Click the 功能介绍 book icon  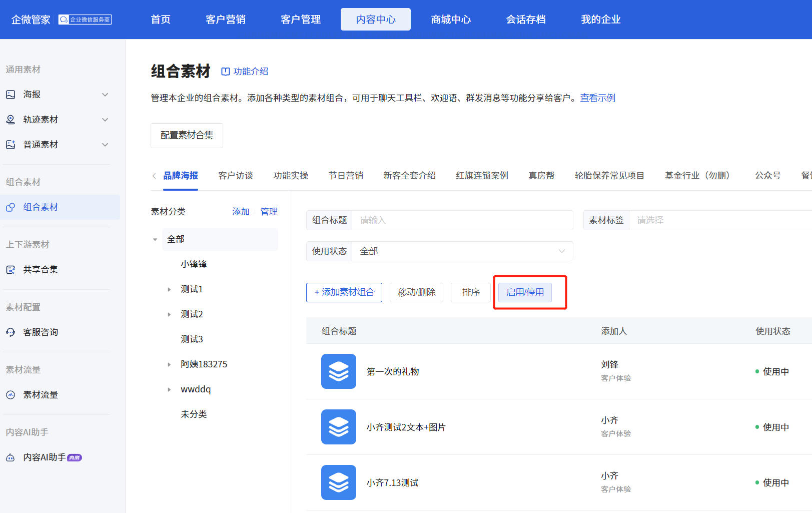tap(226, 72)
